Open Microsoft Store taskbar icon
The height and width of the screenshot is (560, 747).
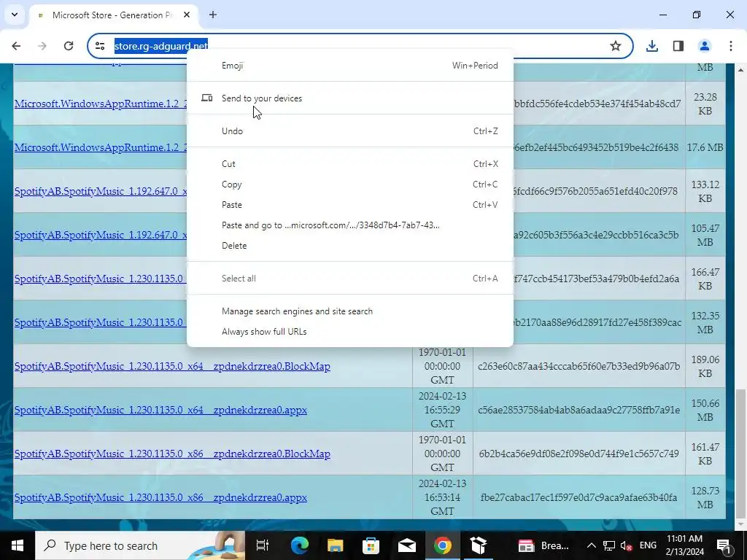tap(371, 545)
